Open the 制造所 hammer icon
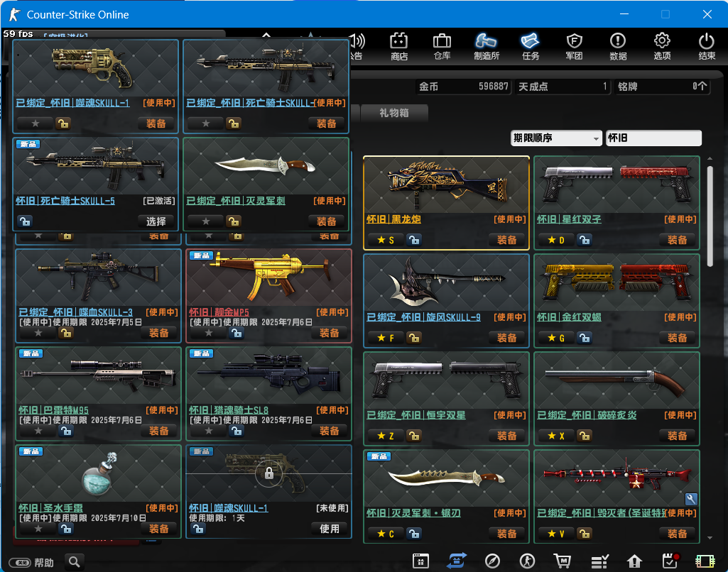The width and height of the screenshot is (728, 572). [486, 46]
